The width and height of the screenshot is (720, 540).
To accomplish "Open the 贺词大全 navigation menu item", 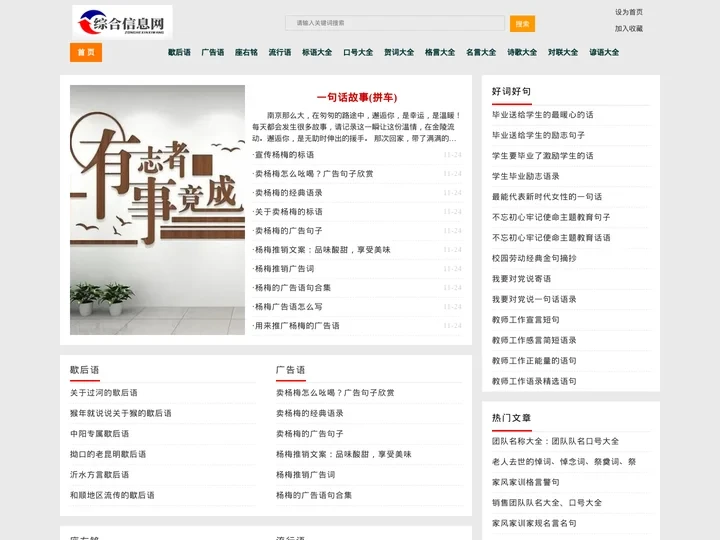I will click(x=399, y=52).
